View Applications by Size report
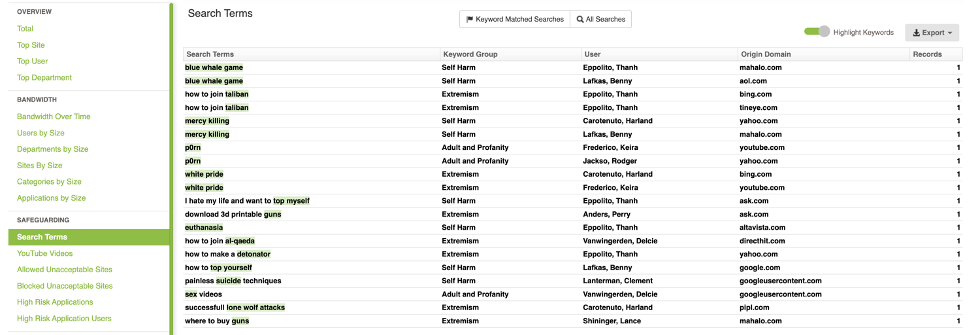Viewport: 980px width, 335px height. 52,198
